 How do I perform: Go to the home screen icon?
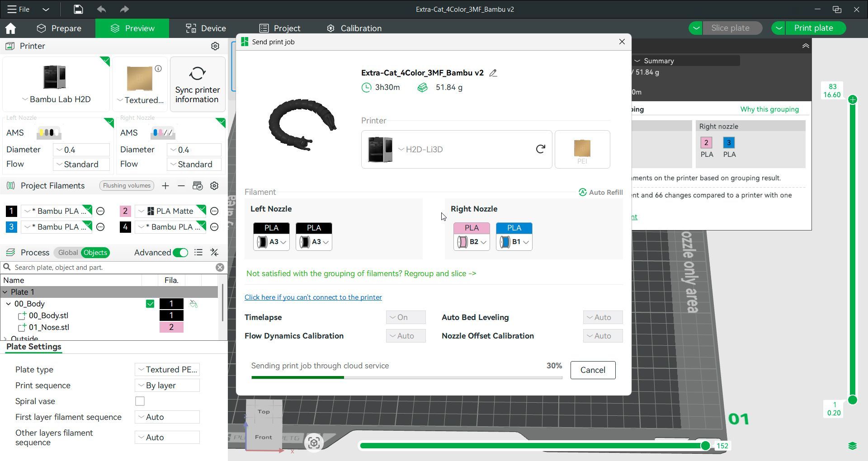pyautogui.click(x=10, y=28)
